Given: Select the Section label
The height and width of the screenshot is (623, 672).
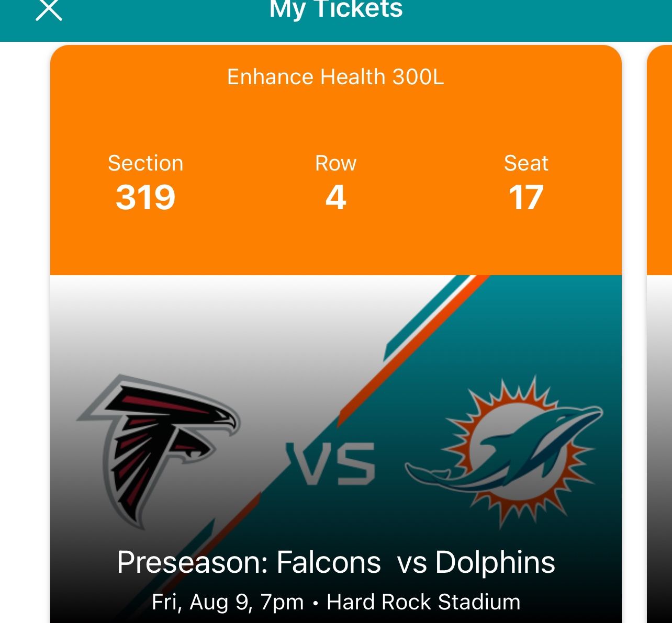Looking at the screenshot, I should pos(145,163).
